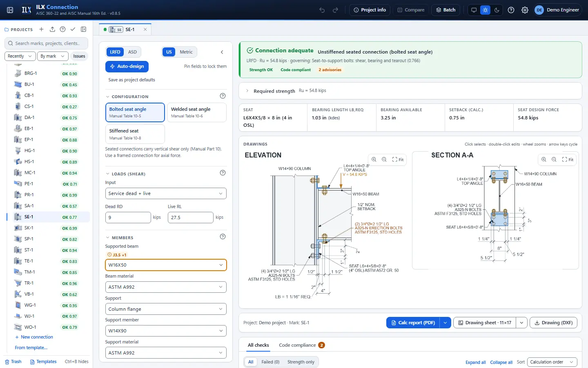Run Auto-design
Screen dimensions: 588x368
point(127,66)
